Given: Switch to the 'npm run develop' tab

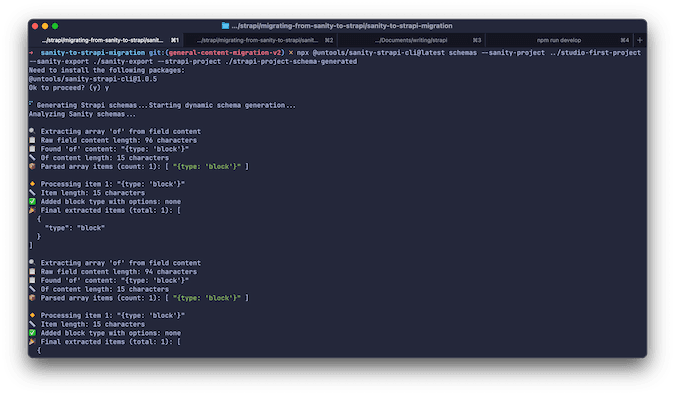Looking at the screenshot, I should coord(559,40).
